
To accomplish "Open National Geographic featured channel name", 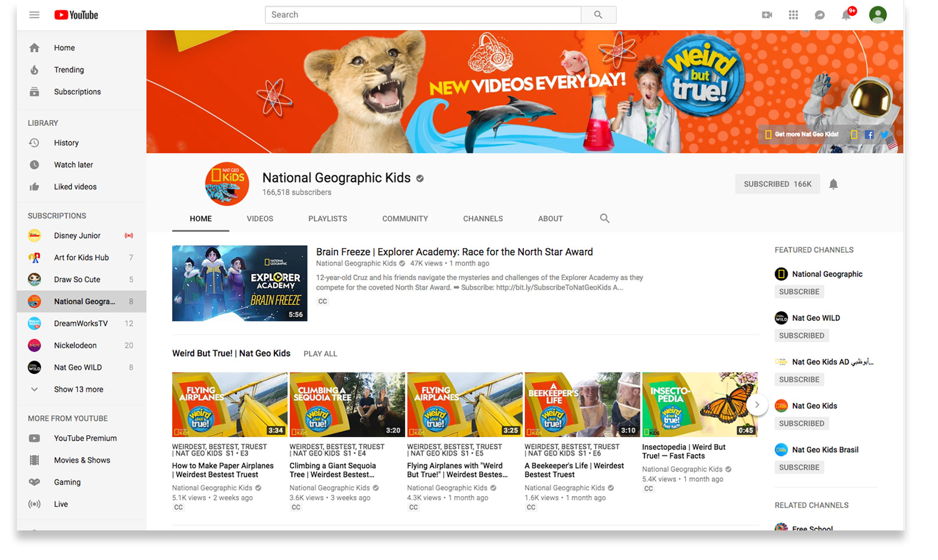I will tap(827, 274).
